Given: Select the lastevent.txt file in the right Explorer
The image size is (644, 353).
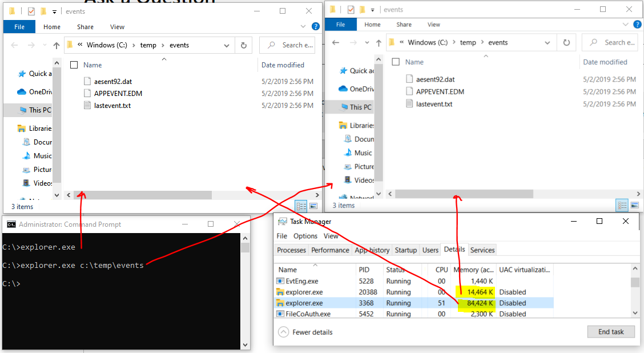Looking at the screenshot, I should pos(434,104).
